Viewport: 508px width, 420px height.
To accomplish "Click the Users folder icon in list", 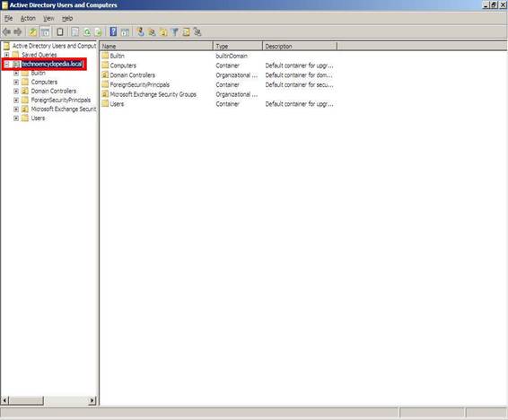I will point(105,103).
